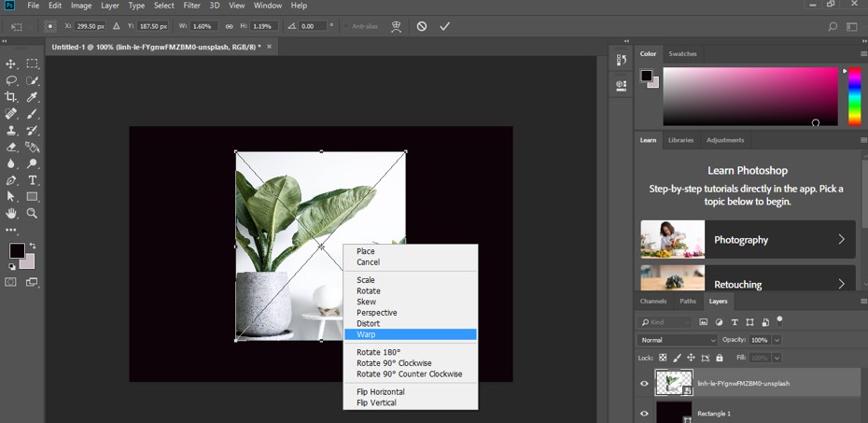This screenshot has height=423, width=868.
Task: Open the Normal blend mode dropdown
Action: [x=678, y=340]
